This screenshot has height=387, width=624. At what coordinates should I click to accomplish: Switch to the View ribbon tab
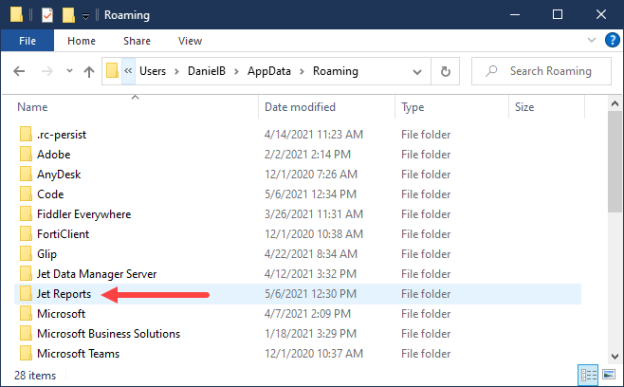point(190,41)
